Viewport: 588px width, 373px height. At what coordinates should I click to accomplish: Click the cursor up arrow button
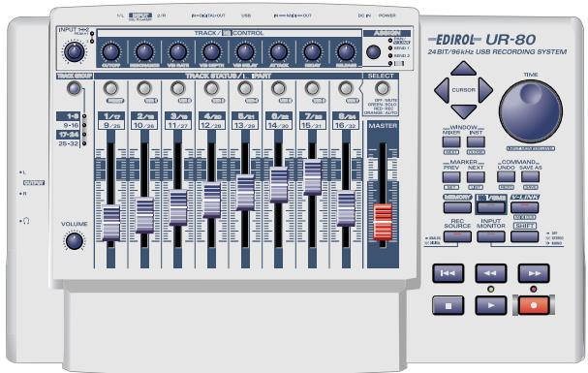point(463,69)
